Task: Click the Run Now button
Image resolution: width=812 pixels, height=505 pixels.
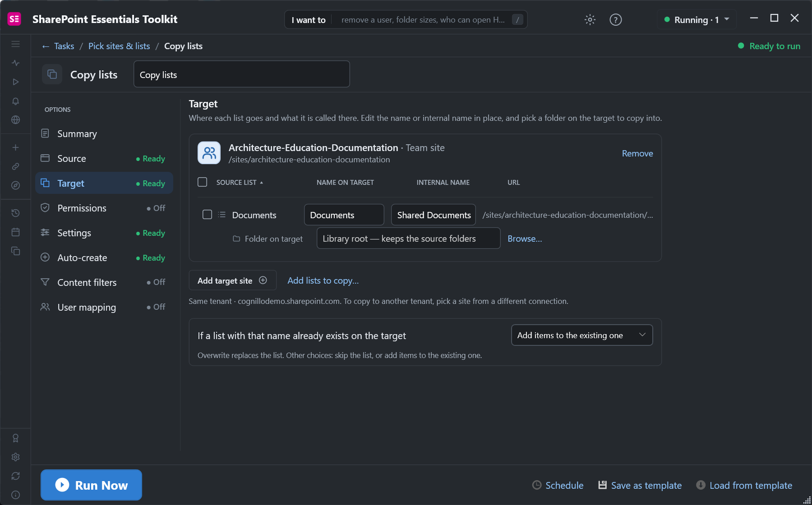Action: pos(91,485)
